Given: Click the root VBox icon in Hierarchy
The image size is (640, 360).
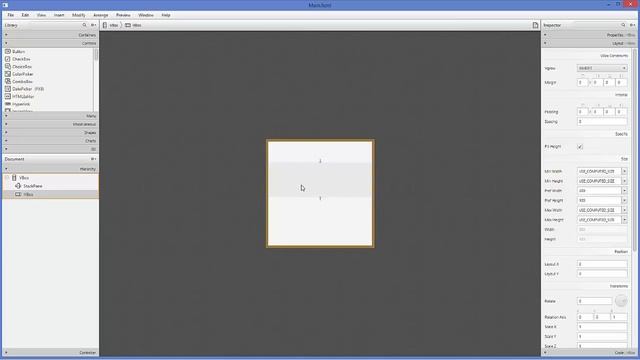Looking at the screenshot, I should [14, 178].
